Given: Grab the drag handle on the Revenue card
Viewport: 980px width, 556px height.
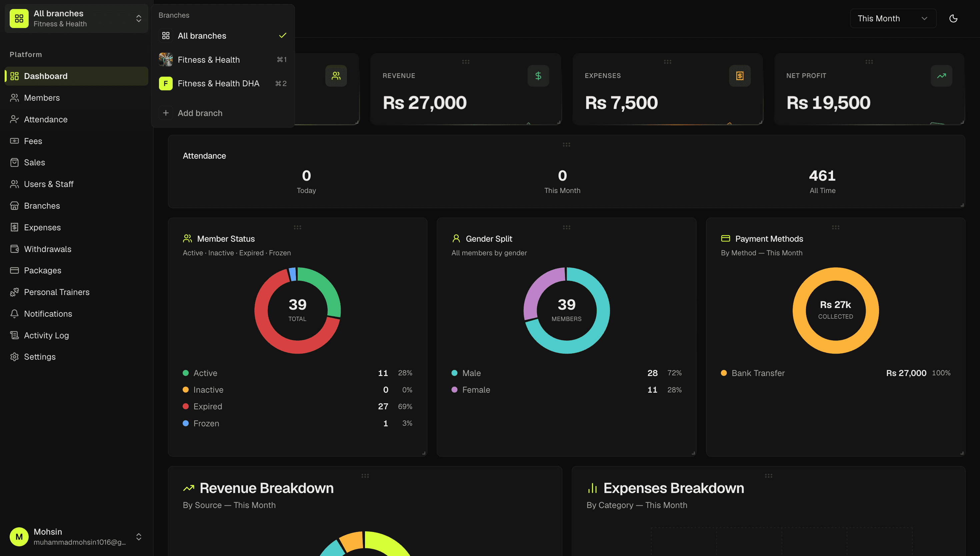Looking at the screenshot, I should [x=466, y=61].
